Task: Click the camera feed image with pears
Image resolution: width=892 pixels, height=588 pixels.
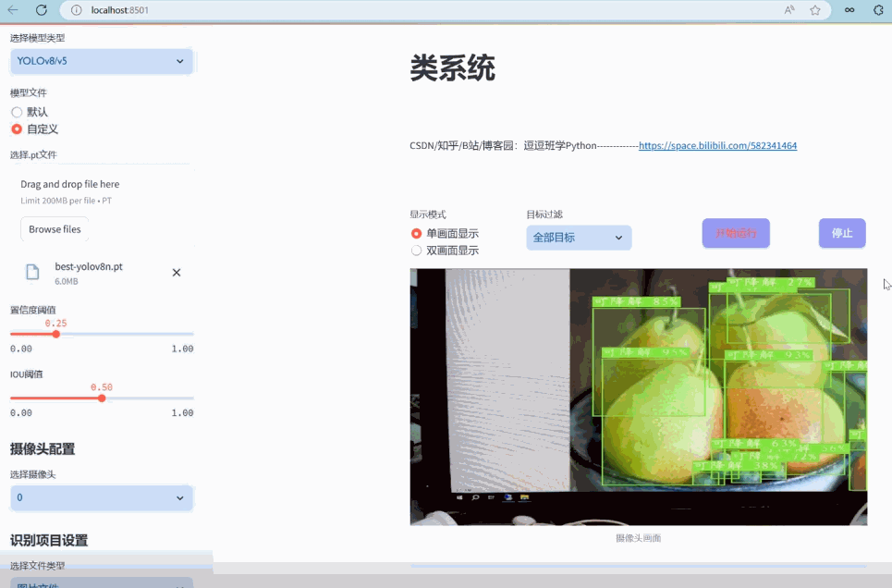Action: (639, 397)
